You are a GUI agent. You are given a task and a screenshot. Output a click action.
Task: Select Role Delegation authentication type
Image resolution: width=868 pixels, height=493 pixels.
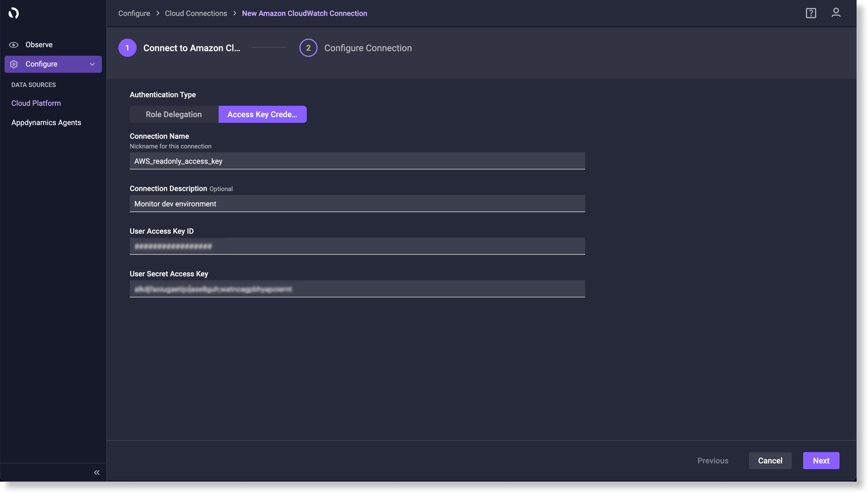pos(174,114)
